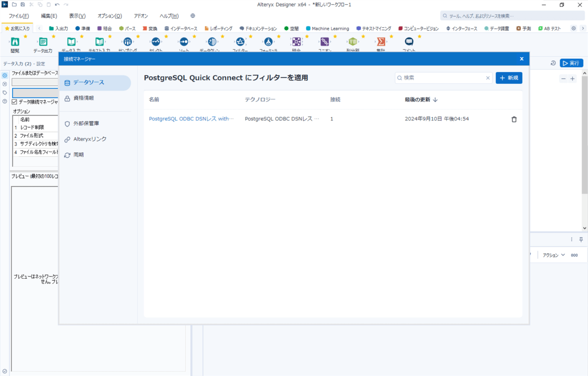Screen dimensions: 588x376
Task: Delete the PostgreSQL ODBC connection via trash icon
Action: pyautogui.click(x=514, y=119)
